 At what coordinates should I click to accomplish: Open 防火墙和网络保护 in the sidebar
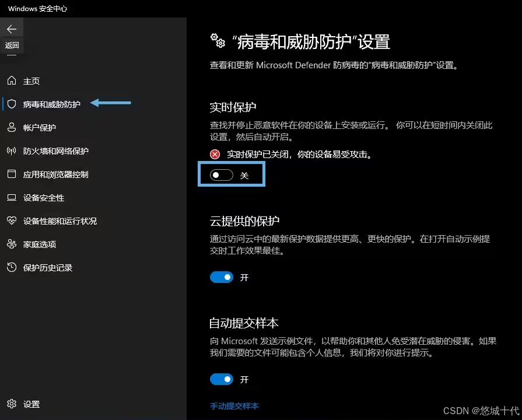click(56, 151)
